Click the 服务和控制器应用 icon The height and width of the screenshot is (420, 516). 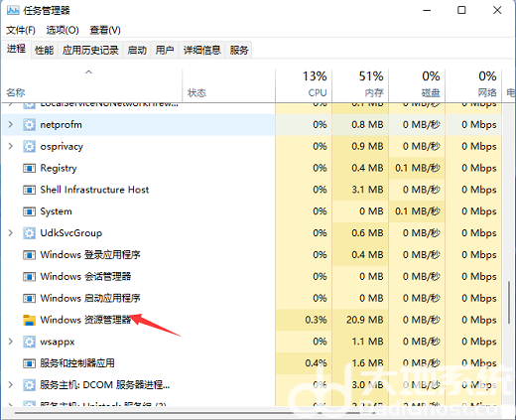(29, 363)
